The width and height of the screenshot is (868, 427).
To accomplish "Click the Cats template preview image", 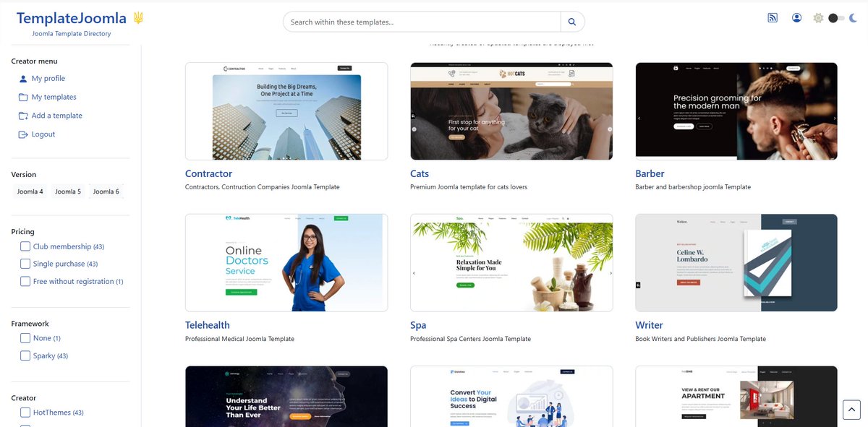I will click(511, 111).
